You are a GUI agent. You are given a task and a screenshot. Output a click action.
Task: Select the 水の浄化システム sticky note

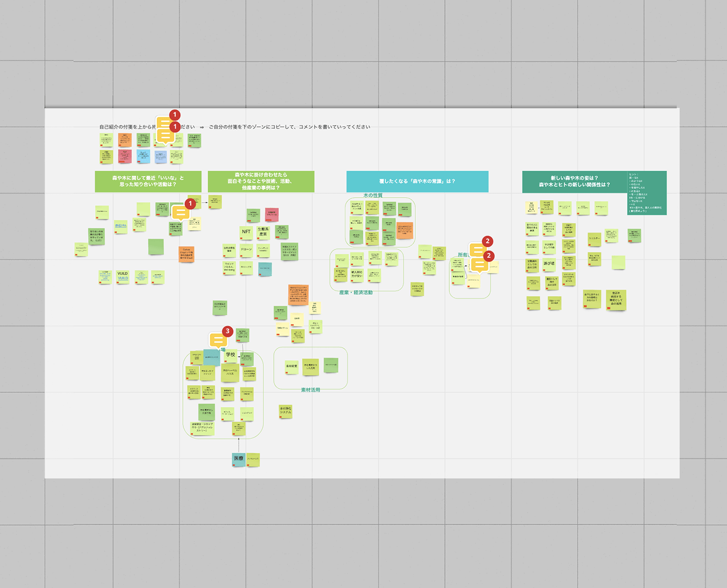(x=285, y=411)
